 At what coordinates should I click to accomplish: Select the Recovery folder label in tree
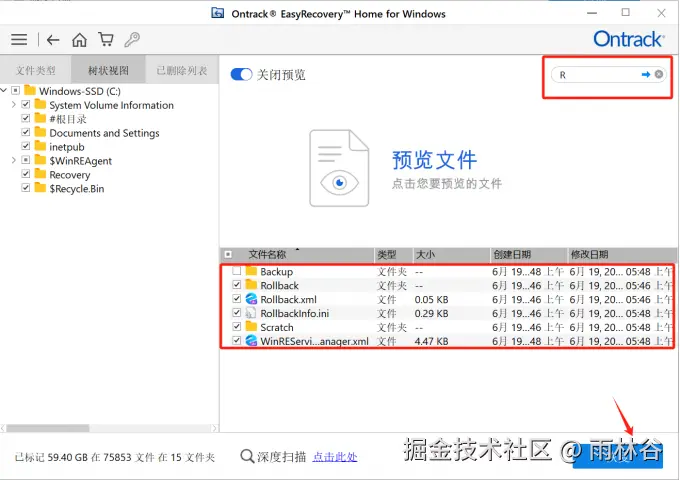70,174
